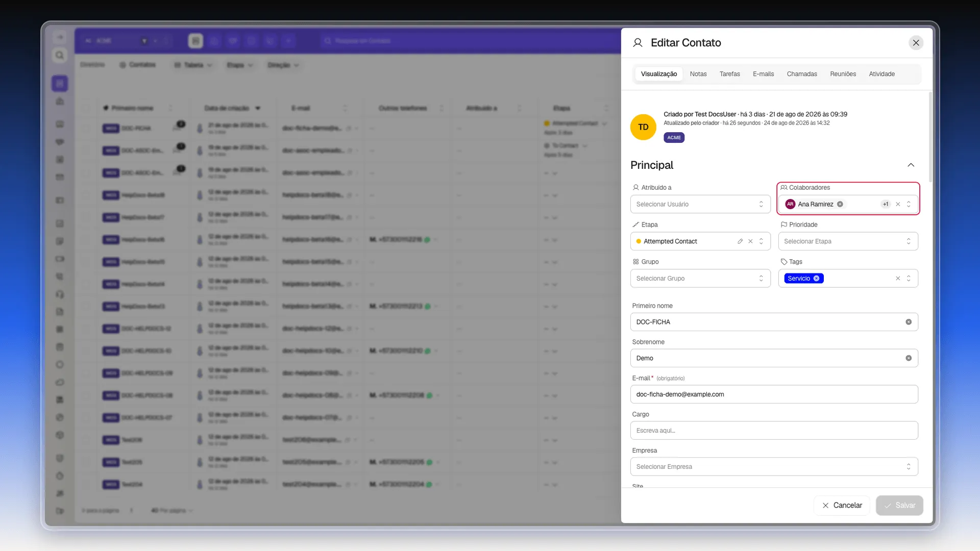980x551 pixels.
Task: Expand the Tags dropdown arrows
Action: click(909, 279)
